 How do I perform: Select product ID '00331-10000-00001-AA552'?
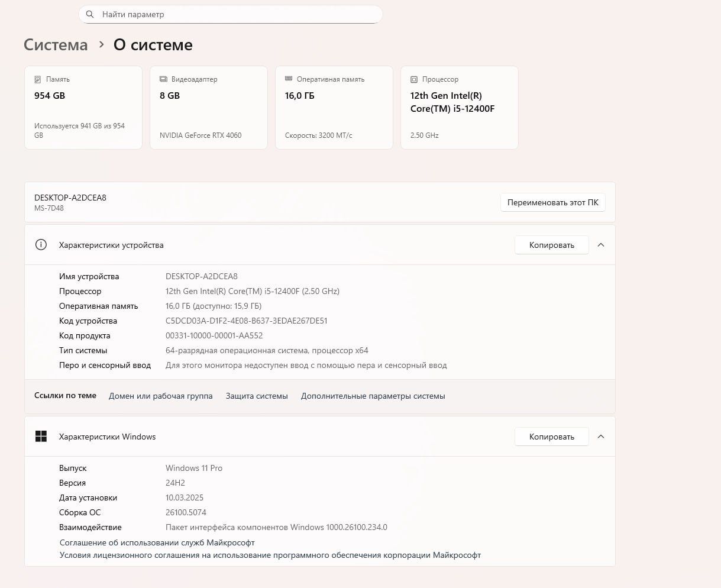click(x=214, y=335)
